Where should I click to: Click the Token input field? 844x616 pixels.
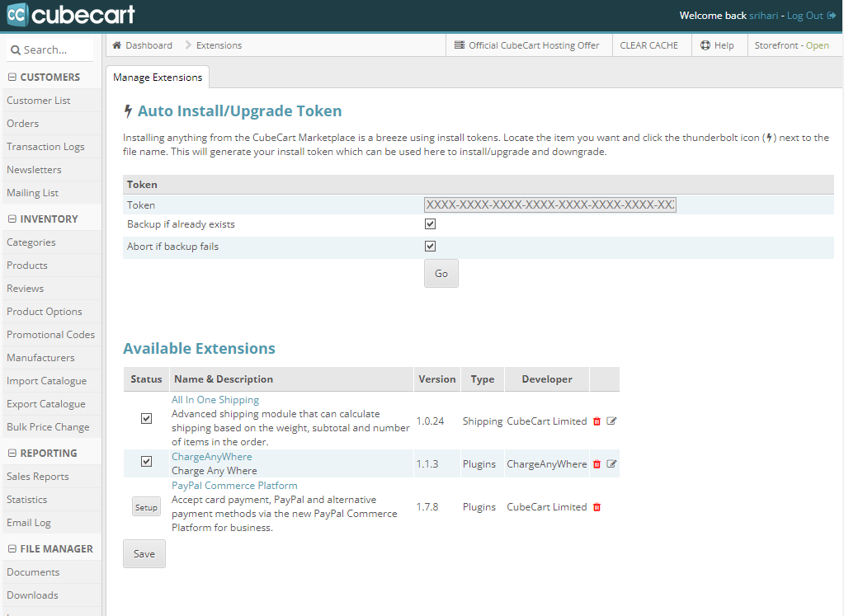pyautogui.click(x=549, y=205)
